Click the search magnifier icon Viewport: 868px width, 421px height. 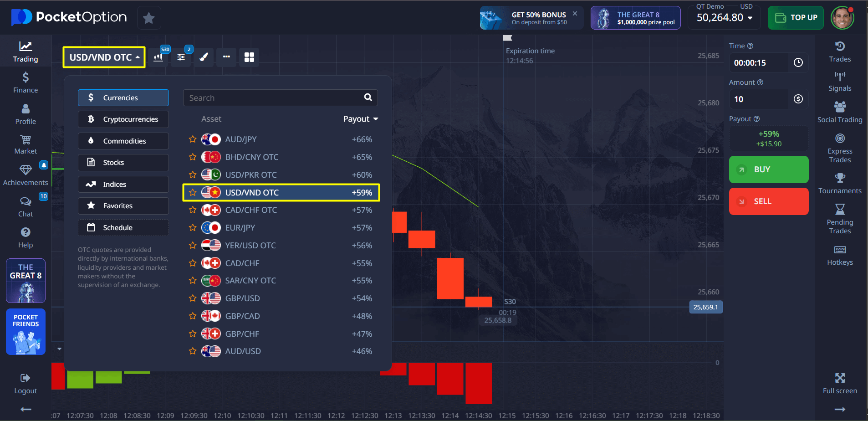(x=368, y=98)
